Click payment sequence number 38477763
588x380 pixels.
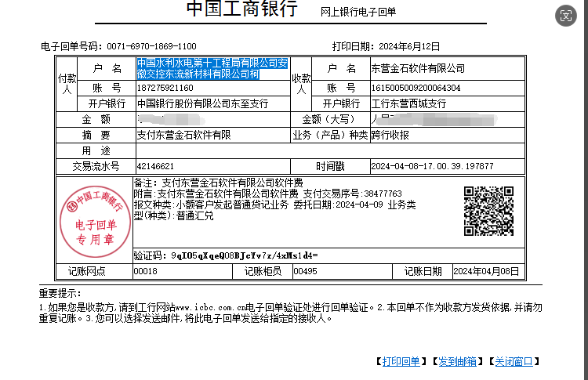coord(383,194)
